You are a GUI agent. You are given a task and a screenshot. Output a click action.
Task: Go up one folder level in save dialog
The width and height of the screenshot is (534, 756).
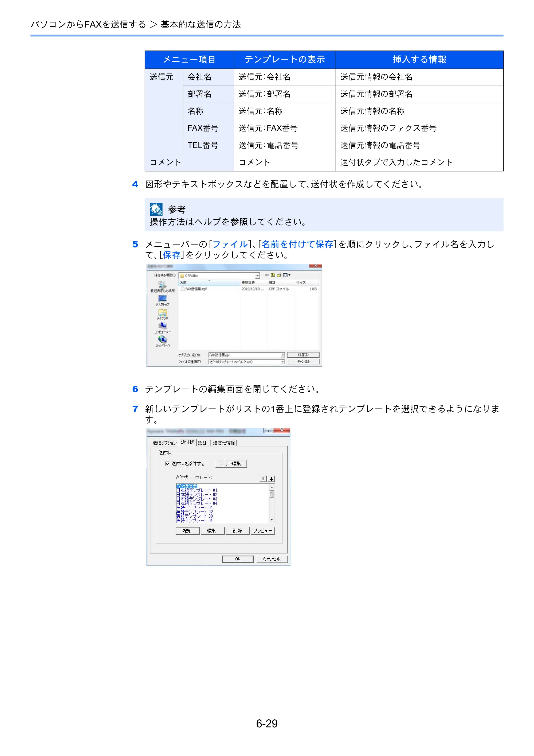click(273, 275)
